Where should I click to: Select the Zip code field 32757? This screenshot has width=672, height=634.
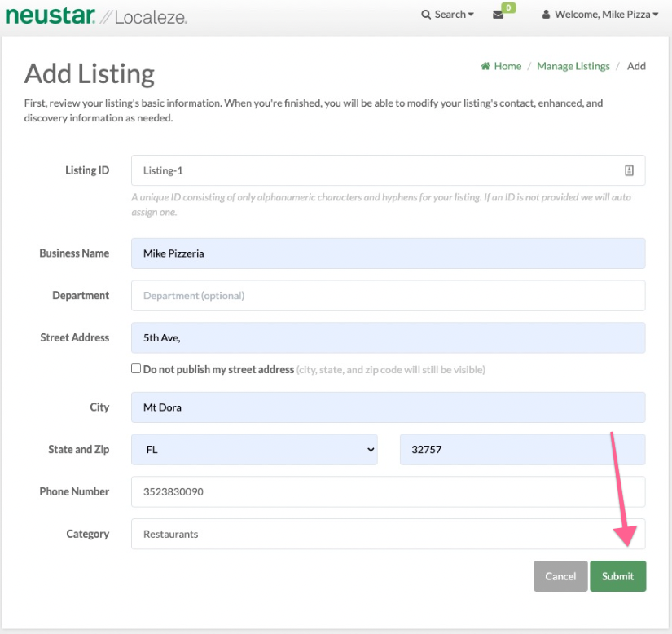(522, 449)
